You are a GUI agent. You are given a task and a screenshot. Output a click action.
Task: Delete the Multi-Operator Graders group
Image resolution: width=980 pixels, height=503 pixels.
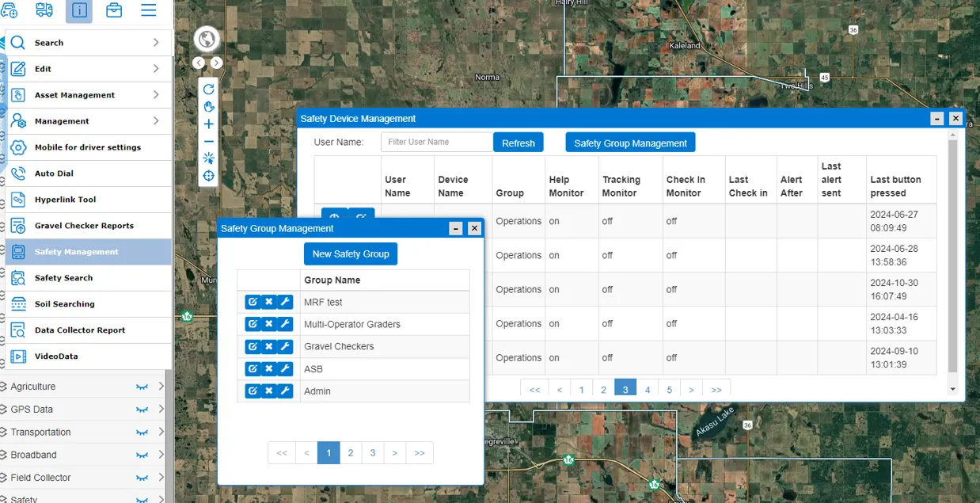coord(269,324)
